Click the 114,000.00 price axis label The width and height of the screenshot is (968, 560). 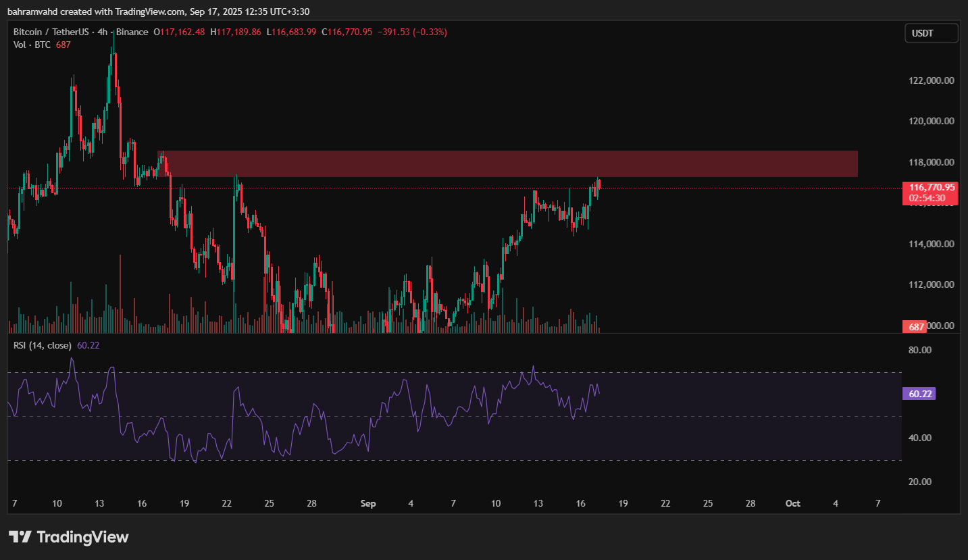[x=931, y=244]
